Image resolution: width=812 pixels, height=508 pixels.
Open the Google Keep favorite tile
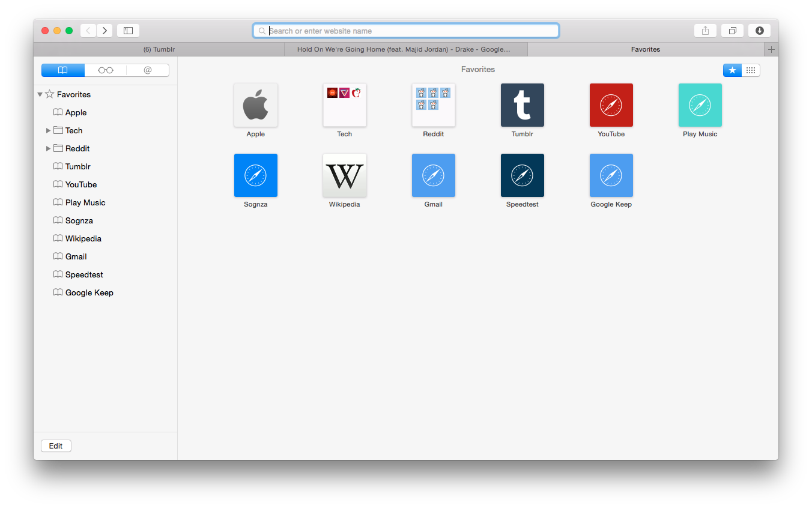(x=611, y=175)
